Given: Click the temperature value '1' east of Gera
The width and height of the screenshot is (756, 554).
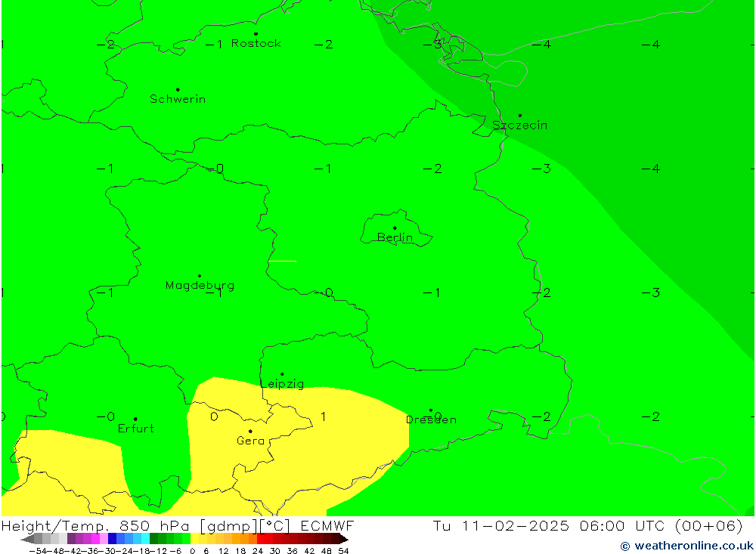Looking at the screenshot, I should [323, 416].
